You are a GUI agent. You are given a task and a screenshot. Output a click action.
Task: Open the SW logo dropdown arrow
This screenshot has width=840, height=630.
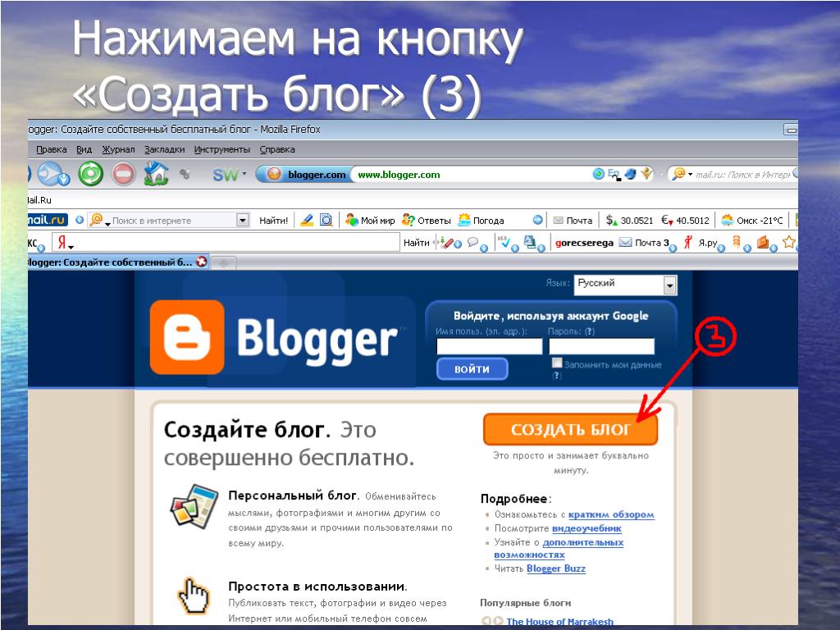(244, 174)
